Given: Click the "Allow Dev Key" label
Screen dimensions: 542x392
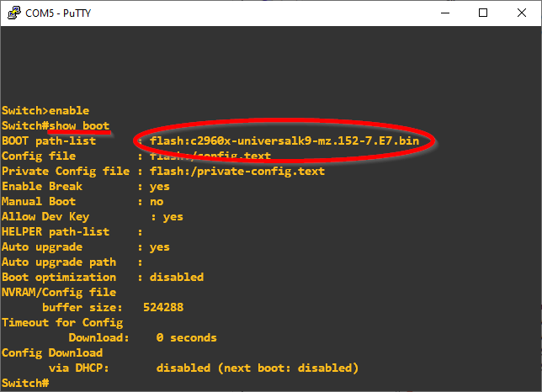Looking at the screenshot, I should pos(45,217).
